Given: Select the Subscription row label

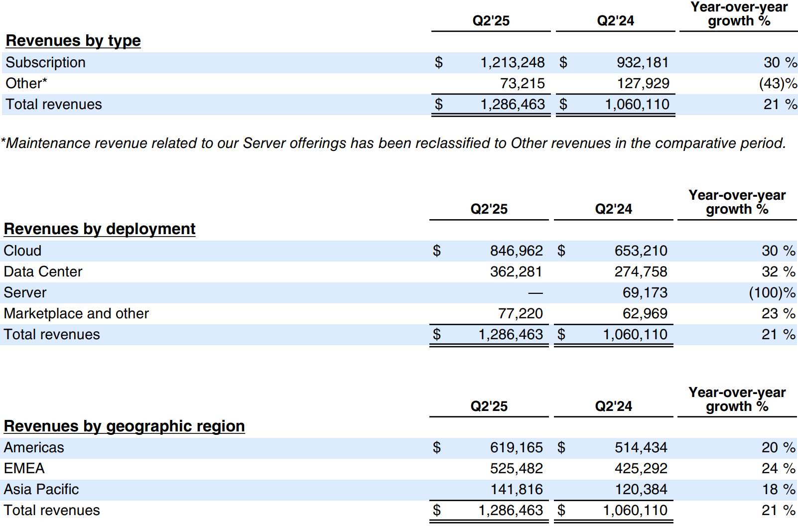Looking at the screenshot, I should click(45, 62).
